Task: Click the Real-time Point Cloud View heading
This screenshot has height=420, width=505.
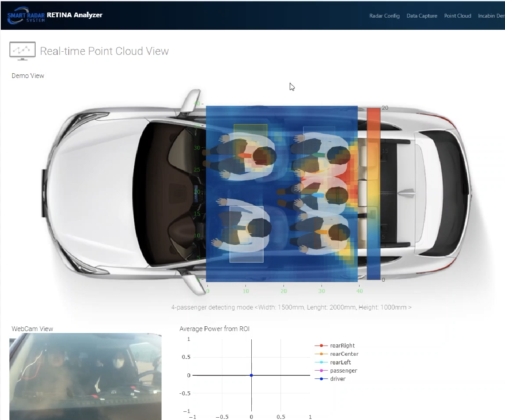Action: 104,51
